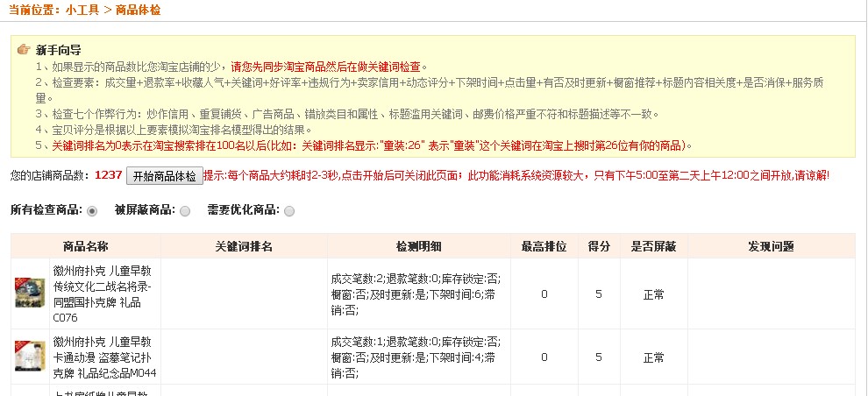Image resolution: width=868 pixels, height=396 pixels.
Task: Click 商品体检 in the breadcrumb path
Action: tap(138, 10)
